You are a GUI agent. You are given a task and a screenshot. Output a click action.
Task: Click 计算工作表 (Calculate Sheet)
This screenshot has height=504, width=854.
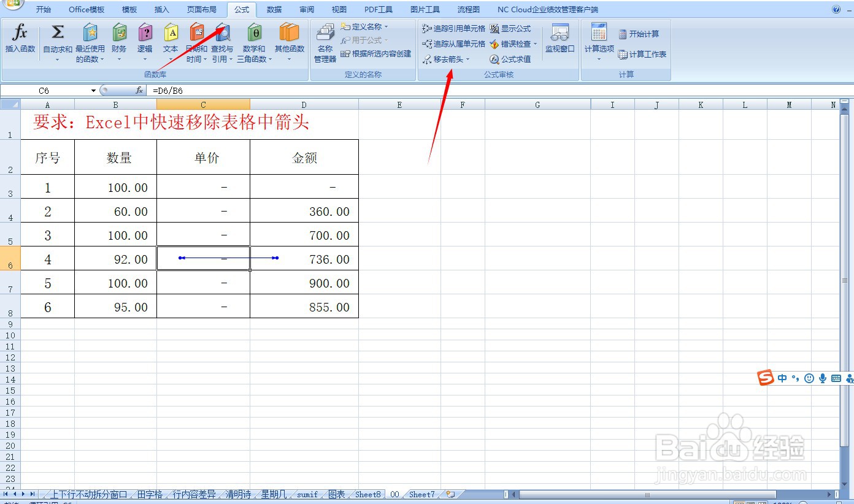tap(642, 55)
